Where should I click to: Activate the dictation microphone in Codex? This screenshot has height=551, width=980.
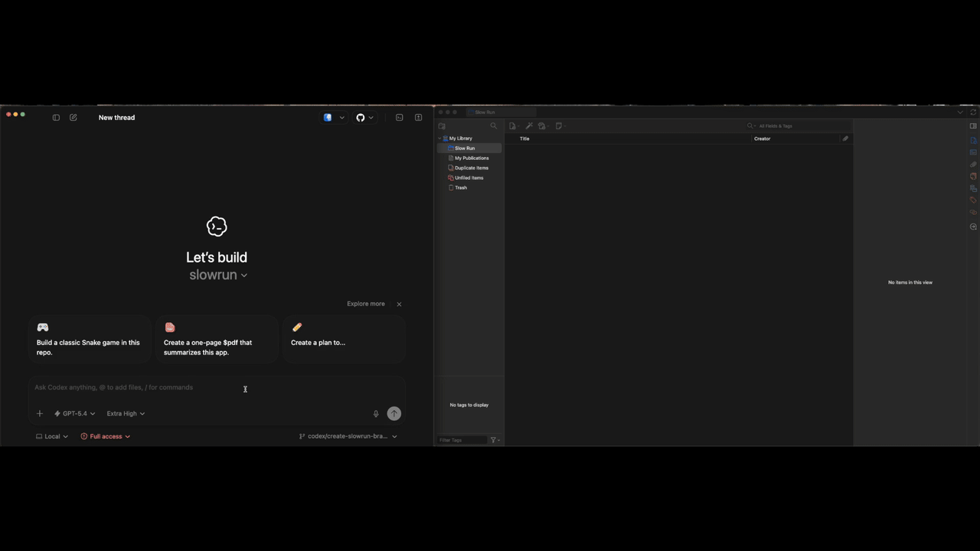click(375, 413)
